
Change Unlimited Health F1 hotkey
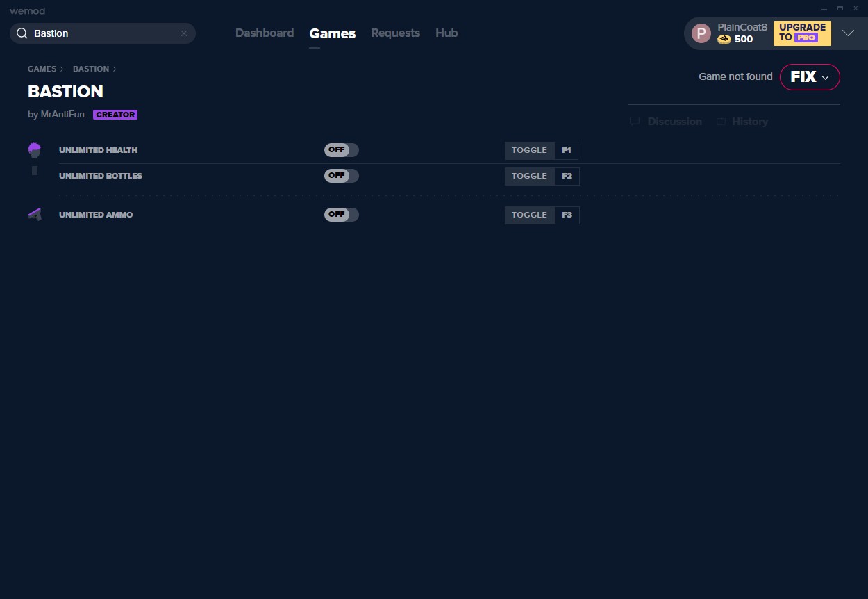pos(567,150)
